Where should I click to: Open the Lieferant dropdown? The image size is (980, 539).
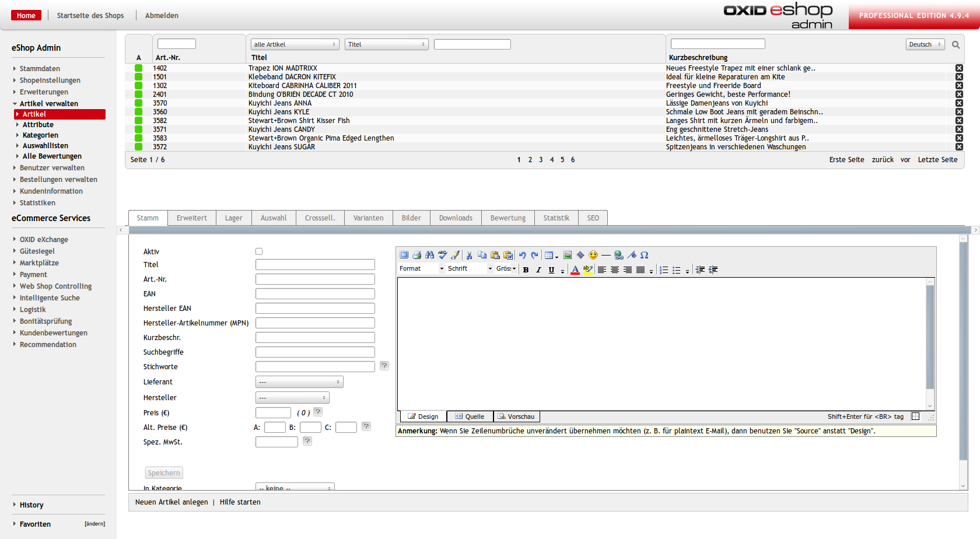point(299,382)
